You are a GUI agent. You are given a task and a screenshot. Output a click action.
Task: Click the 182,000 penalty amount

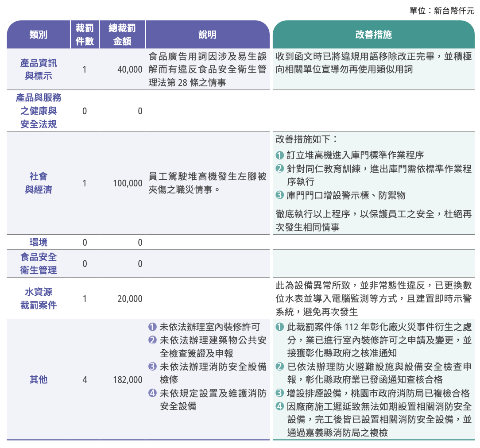[128, 380]
